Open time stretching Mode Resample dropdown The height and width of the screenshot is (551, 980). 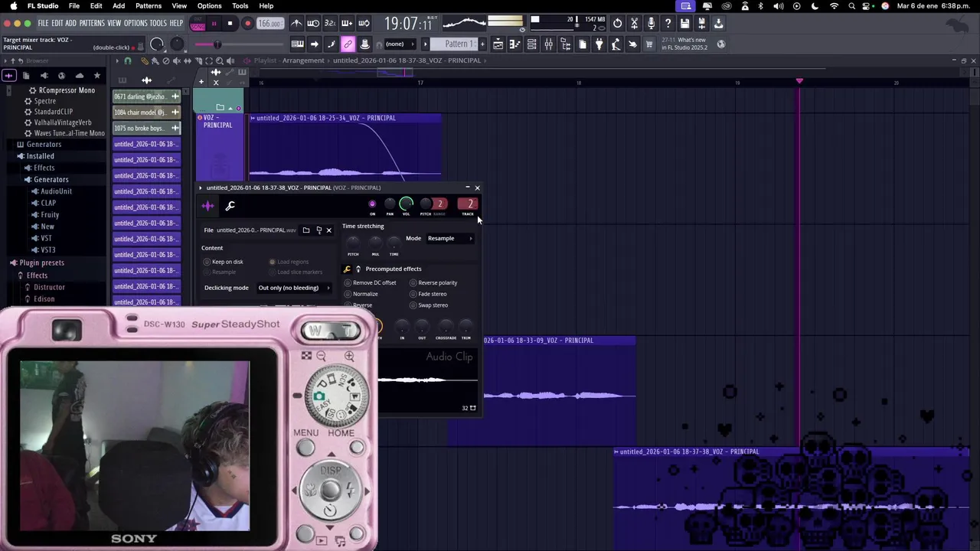(449, 238)
